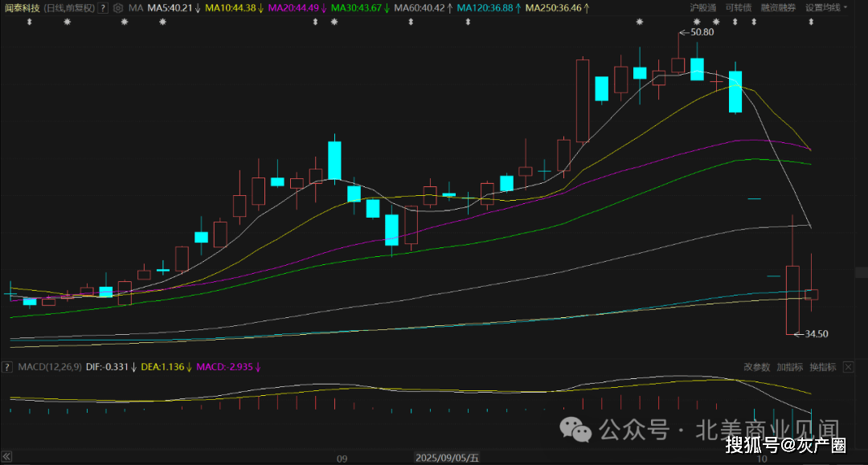Click the 2025/09/05 date label on timeline

point(447,458)
